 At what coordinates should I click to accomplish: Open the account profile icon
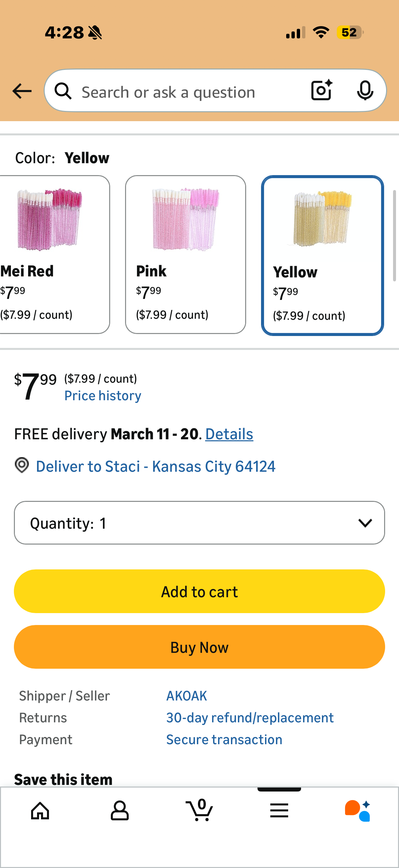pos(119,810)
